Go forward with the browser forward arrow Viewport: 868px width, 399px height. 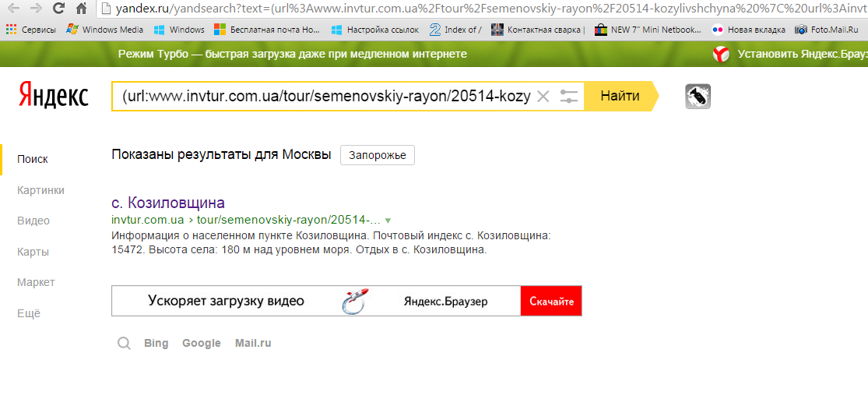(37, 9)
